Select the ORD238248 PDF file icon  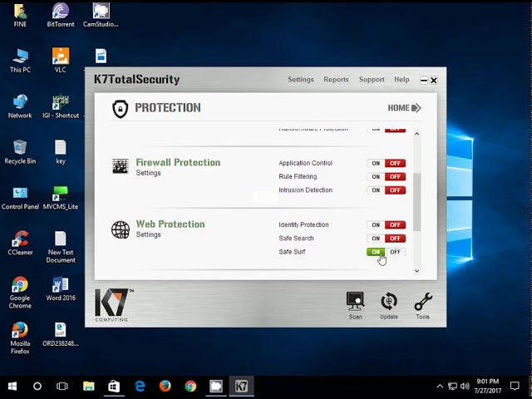click(61, 334)
